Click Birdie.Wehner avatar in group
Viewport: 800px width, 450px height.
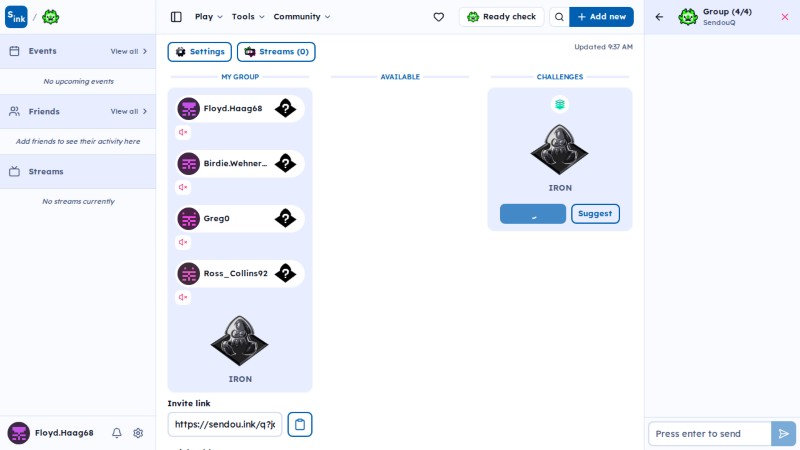point(189,163)
